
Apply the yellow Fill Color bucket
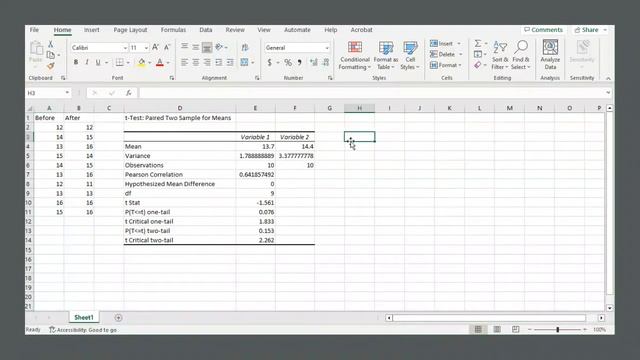click(x=142, y=62)
